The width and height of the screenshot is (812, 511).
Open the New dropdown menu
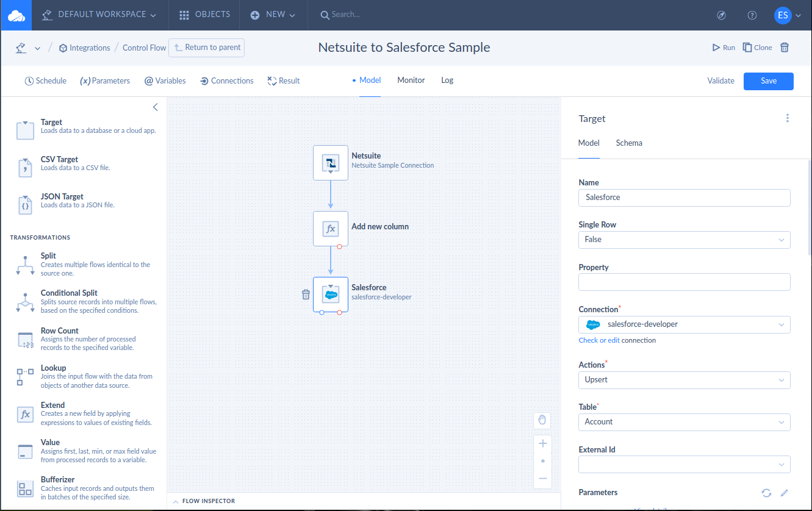(x=273, y=15)
